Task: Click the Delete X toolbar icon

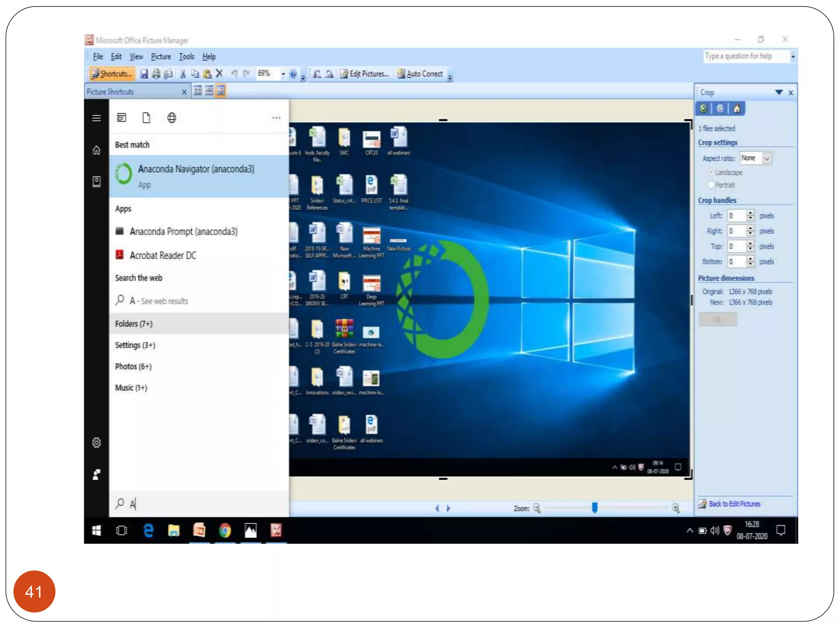Action: (x=219, y=74)
